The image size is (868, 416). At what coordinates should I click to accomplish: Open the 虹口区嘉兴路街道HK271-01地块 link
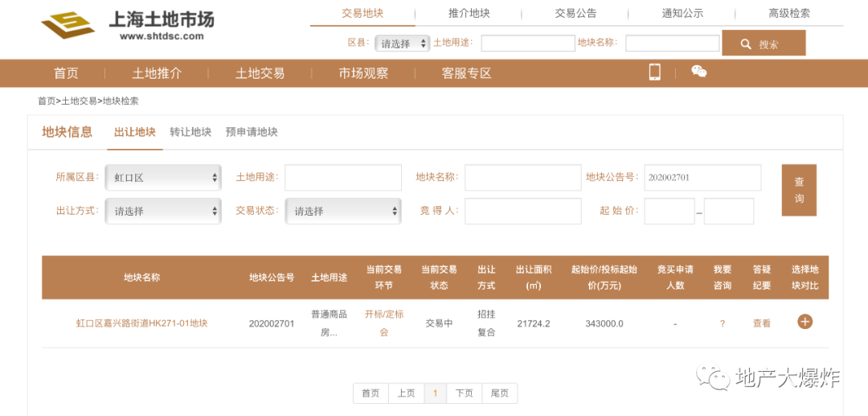pos(141,323)
